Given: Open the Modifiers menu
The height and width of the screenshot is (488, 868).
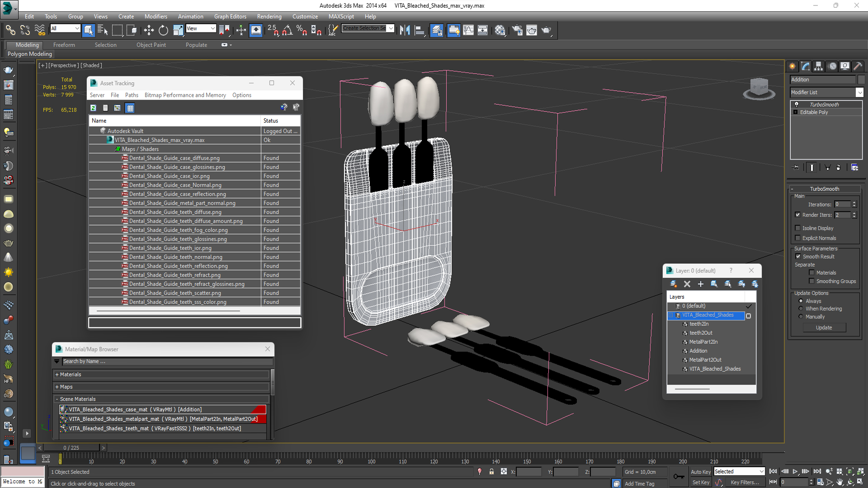Looking at the screenshot, I should click(x=156, y=16).
